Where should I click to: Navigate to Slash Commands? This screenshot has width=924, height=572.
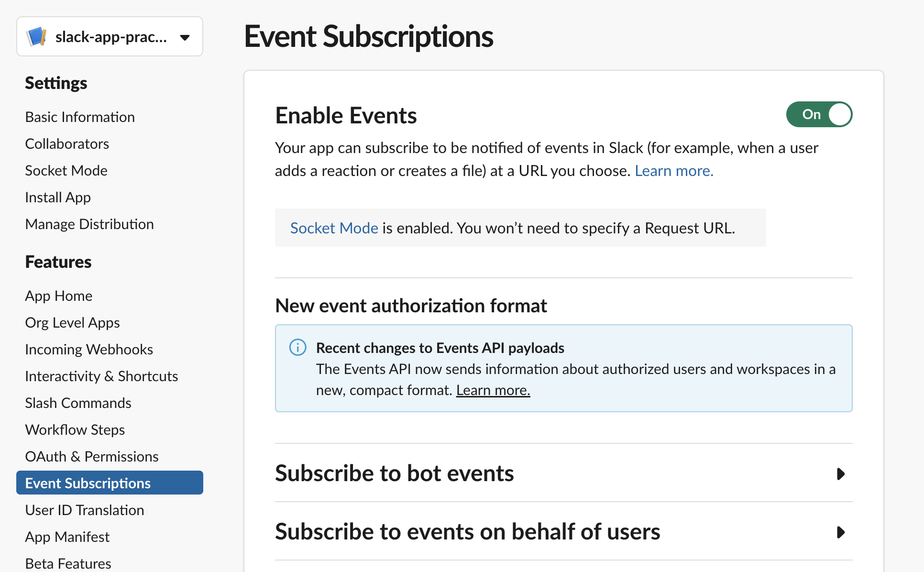[78, 403]
